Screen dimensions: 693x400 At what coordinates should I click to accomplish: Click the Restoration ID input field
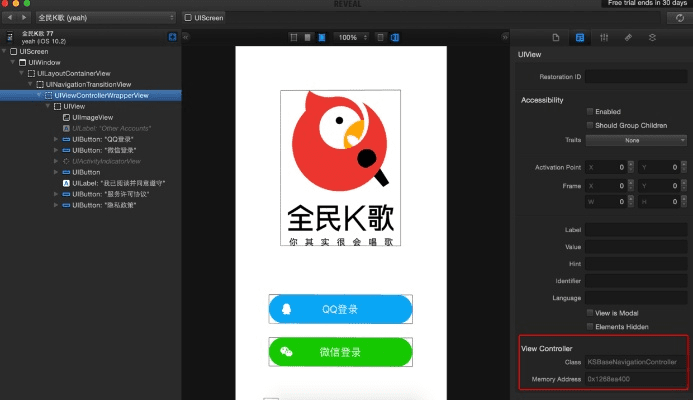click(636, 76)
